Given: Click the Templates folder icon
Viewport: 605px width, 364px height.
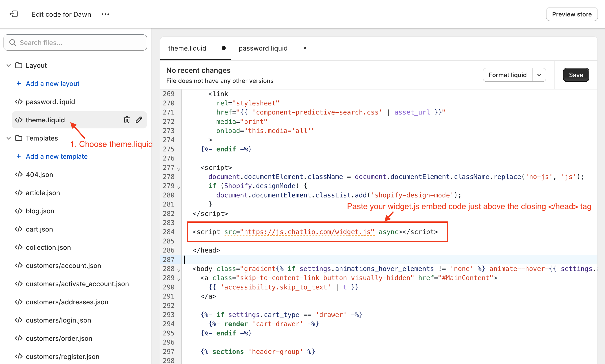Looking at the screenshot, I should tap(19, 138).
